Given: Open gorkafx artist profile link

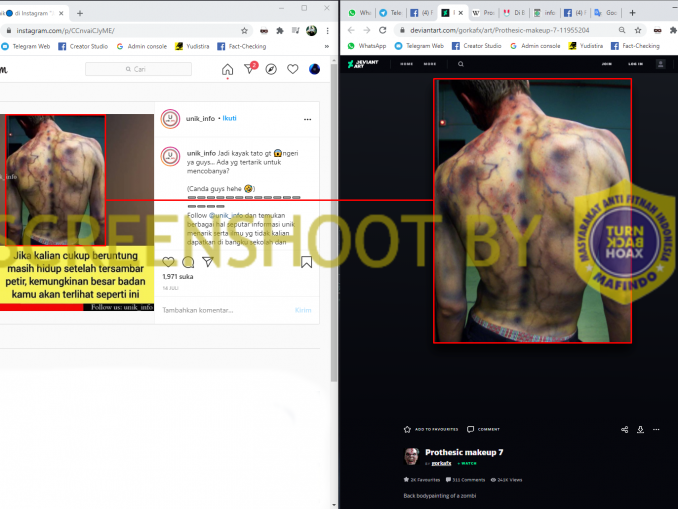Looking at the screenshot, I should coord(441,463).
